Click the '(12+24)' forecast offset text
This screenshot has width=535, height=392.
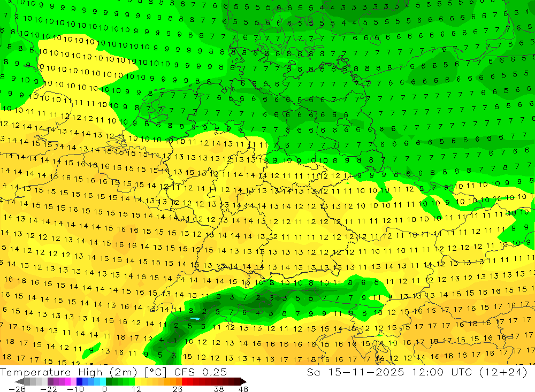click(503, 372)
